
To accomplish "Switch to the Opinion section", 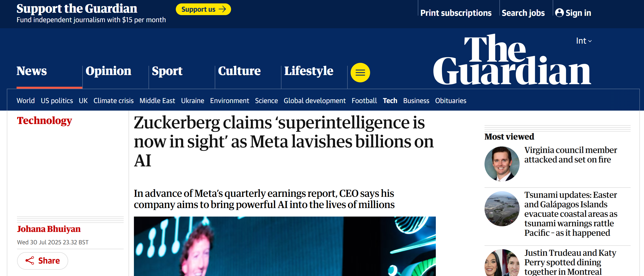I will [x=108, y=71].
